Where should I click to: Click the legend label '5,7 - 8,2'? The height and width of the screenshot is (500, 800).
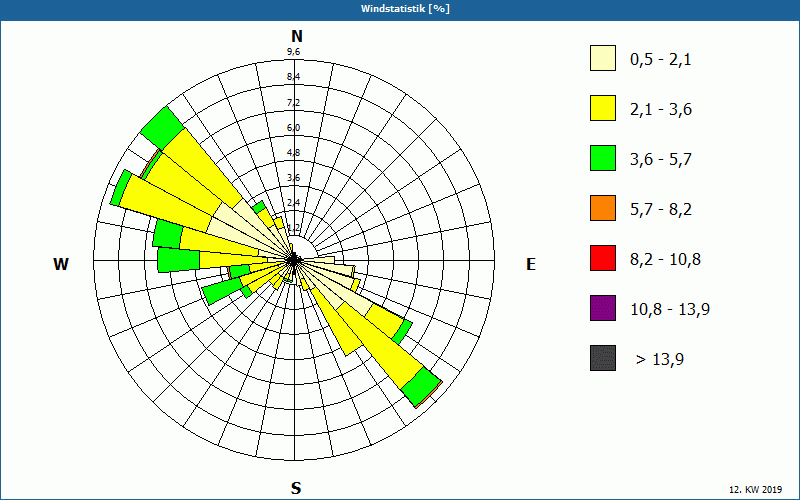(661, 210)
